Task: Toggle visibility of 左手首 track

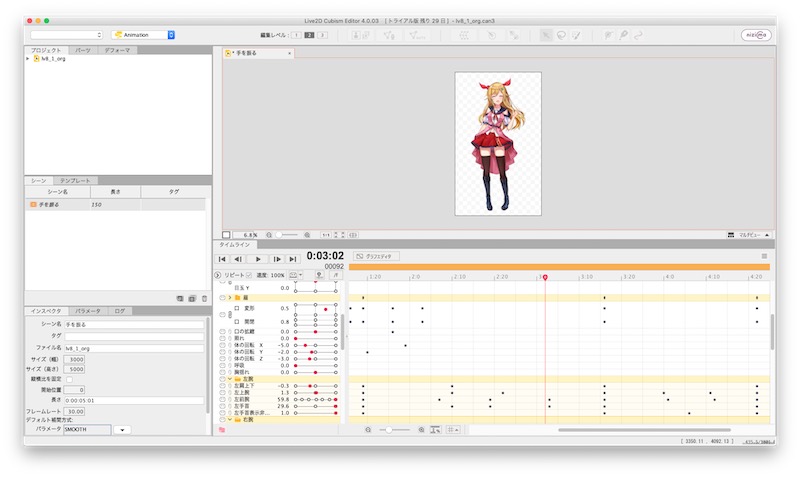Action: tap(222, 406)
